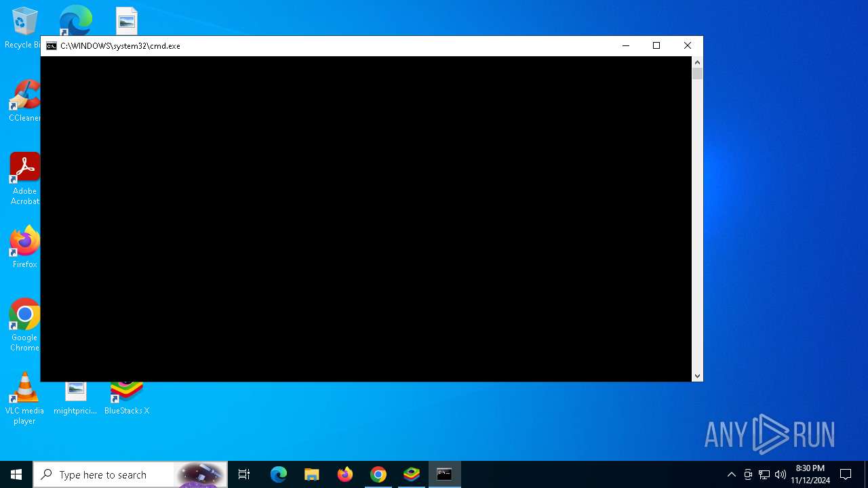Close the cmd.exe window
Viewport: 868px width, 488px height.
687,46
